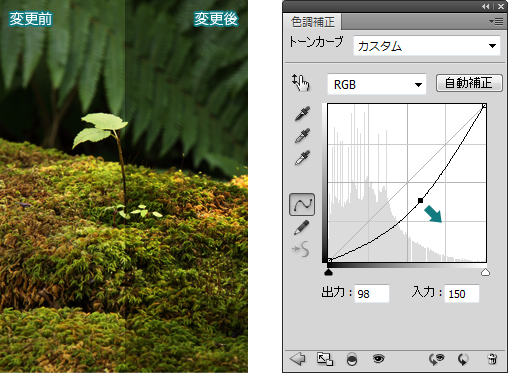The width and height of the screenshot is (508, 373).
Task: Select the pencil draw-curve tool
Action: point(302,228)
